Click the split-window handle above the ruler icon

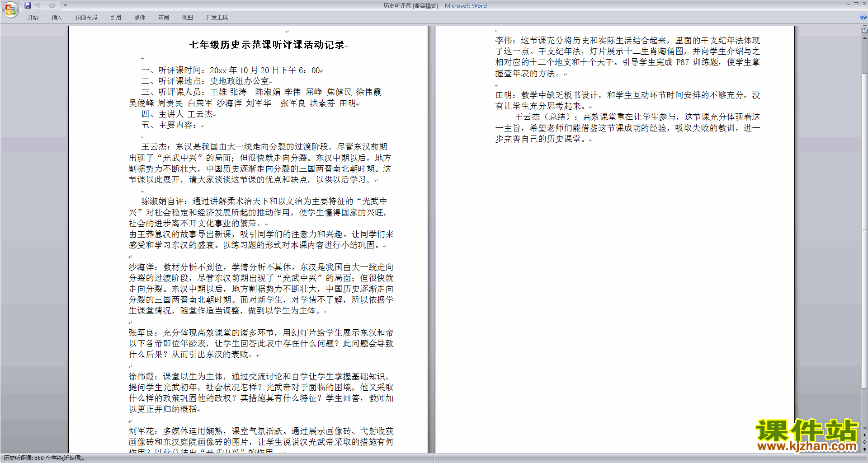point(865,26)
